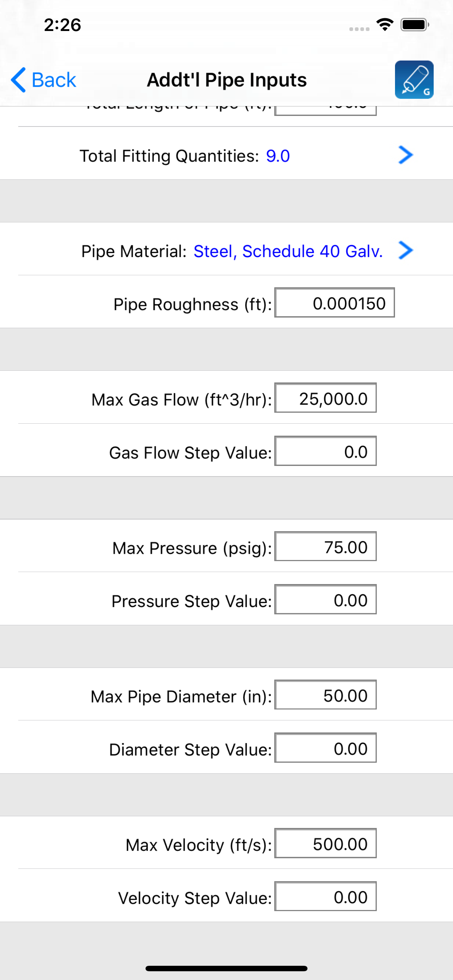The image size is (453, 980).
Task: Edit Velocity Step Value field
Action: pos(325,896)
